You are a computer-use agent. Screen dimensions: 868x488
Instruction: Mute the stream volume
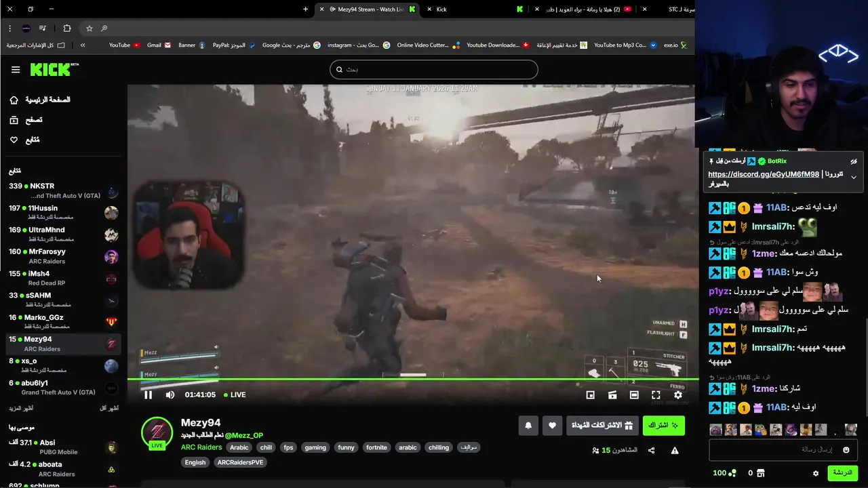pos(170,394)
